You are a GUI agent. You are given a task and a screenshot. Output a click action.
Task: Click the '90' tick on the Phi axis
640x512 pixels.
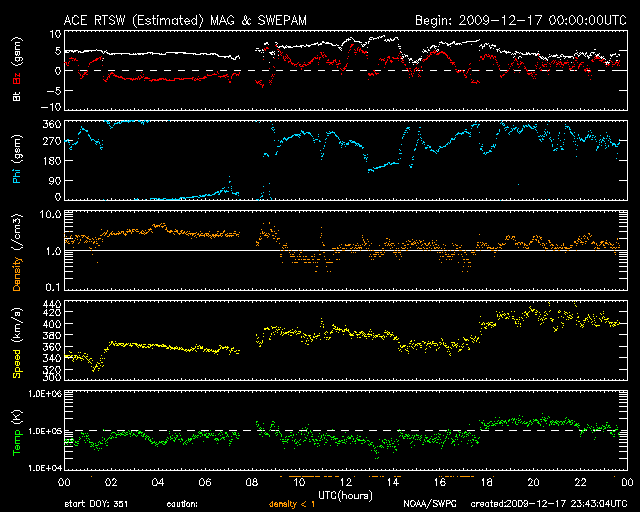[x=55, y=180]
